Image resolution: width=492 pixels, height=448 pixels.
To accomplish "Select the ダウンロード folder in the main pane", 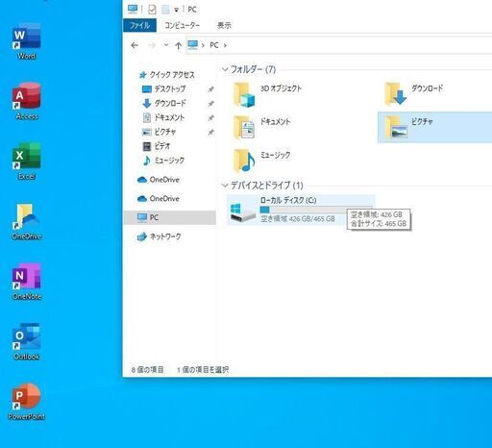I will coord(414,94).
